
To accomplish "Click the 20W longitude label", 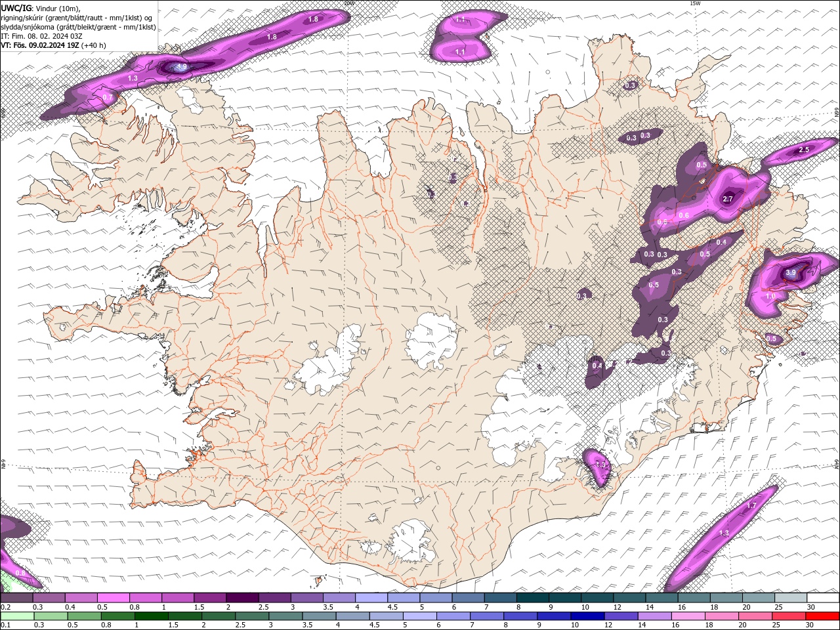I will tap(349, 3).
